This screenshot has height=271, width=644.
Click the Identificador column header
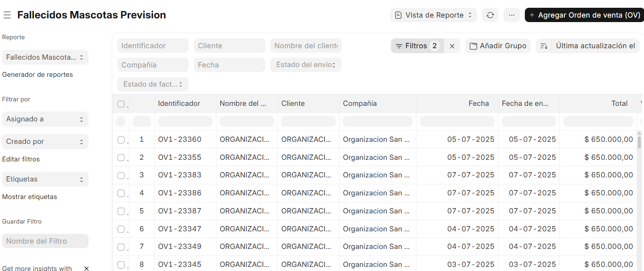pyautogui.click(x=185, y=103)
